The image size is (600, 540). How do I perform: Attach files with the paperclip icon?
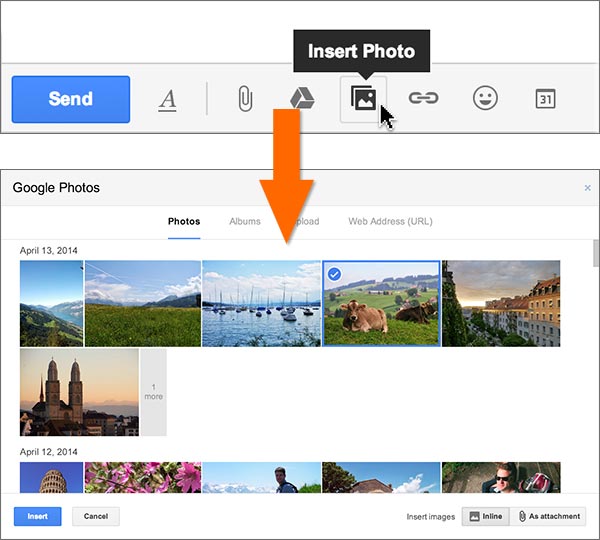(245, 99)
